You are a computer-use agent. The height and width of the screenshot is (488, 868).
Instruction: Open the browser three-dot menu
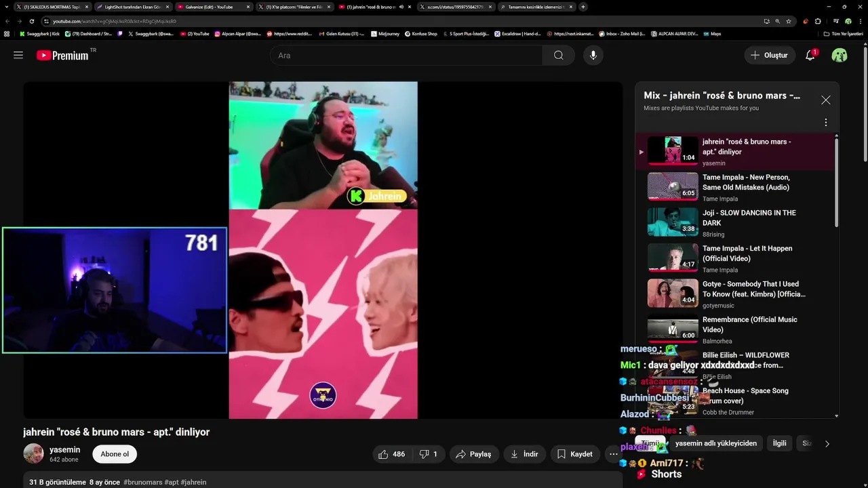[860, 21]
